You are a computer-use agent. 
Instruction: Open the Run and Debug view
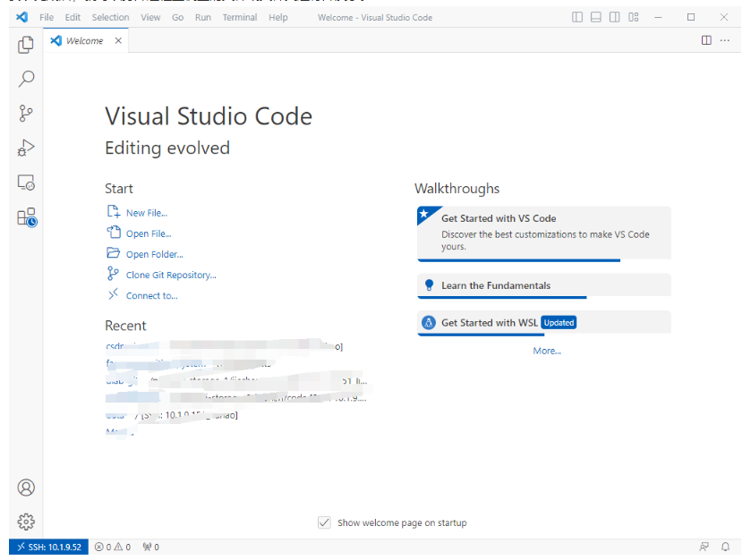[x=26, y=148]
